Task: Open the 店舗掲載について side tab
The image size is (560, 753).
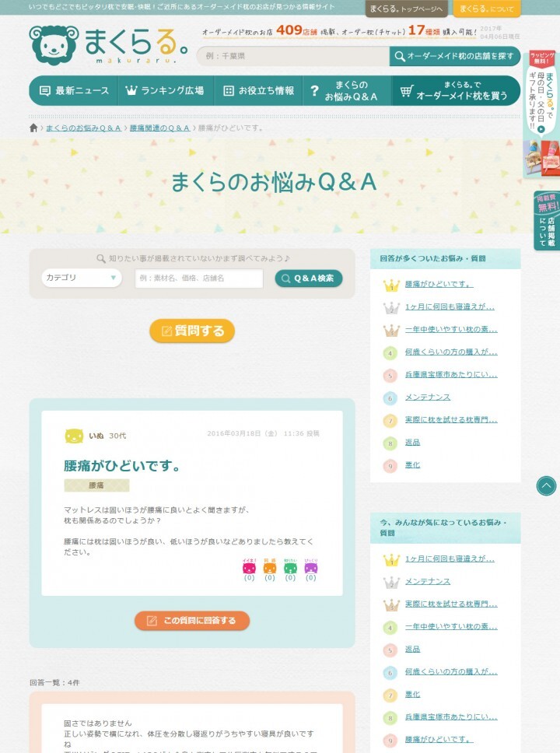Action: (547, 220)
